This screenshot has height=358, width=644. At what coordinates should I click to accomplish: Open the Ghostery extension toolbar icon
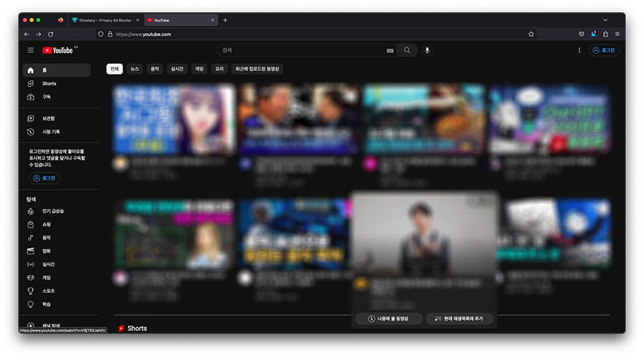click(x=593, y=34)
